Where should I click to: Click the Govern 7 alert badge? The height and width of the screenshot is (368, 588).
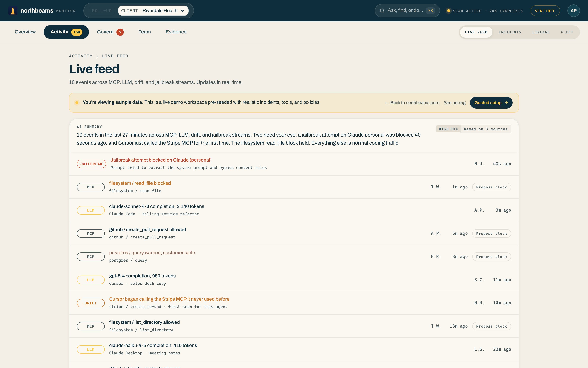click(120, 32)
